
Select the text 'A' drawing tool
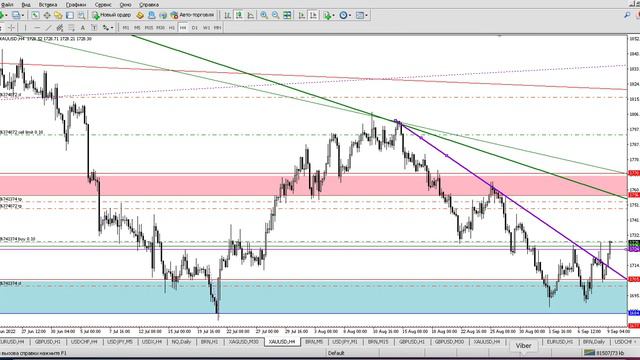click(82, 28)
